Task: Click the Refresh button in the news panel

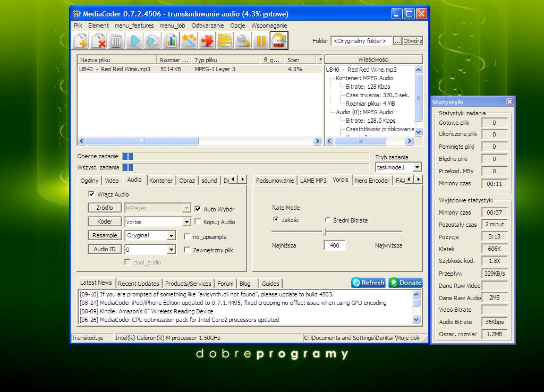Action: (368, 283)
